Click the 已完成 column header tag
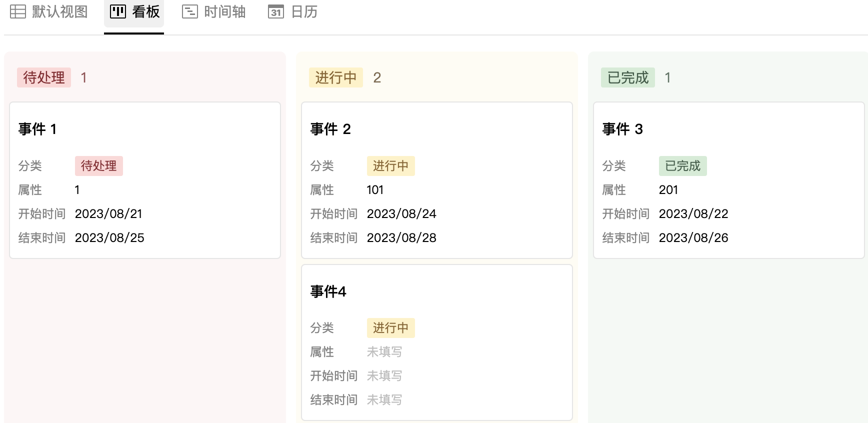Image resolution: width=868 pixels, height=423 pixels. pos(628,77)
